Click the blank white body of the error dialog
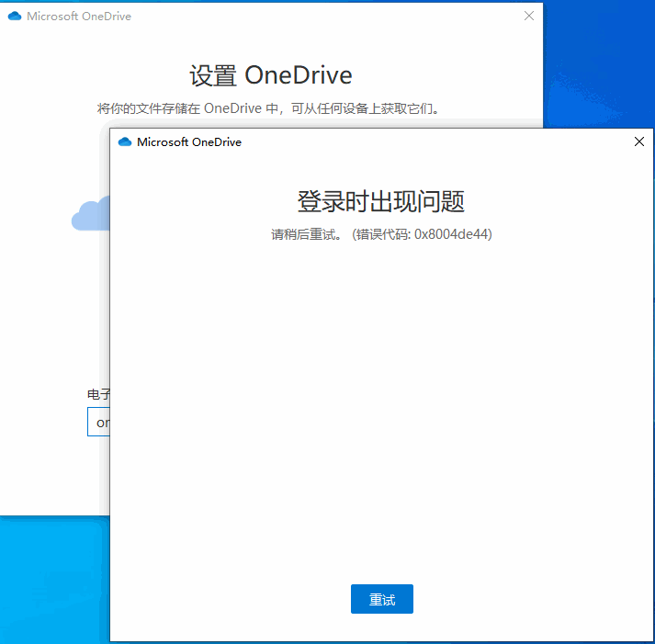The image size is (655, 644). click(381, 397)
